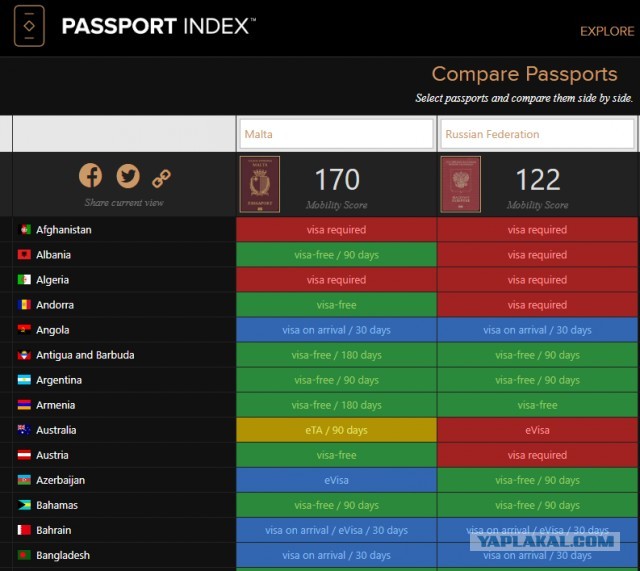This screenshot has width=640, height=571.
Task: Click the PASSPORT INDEX title
Action: [x=159, y=26]
